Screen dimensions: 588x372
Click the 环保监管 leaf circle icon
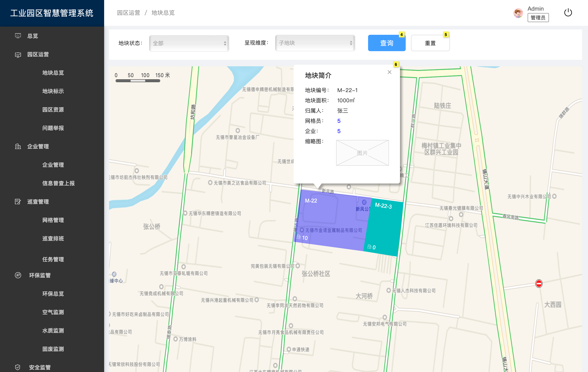point(18,275)
